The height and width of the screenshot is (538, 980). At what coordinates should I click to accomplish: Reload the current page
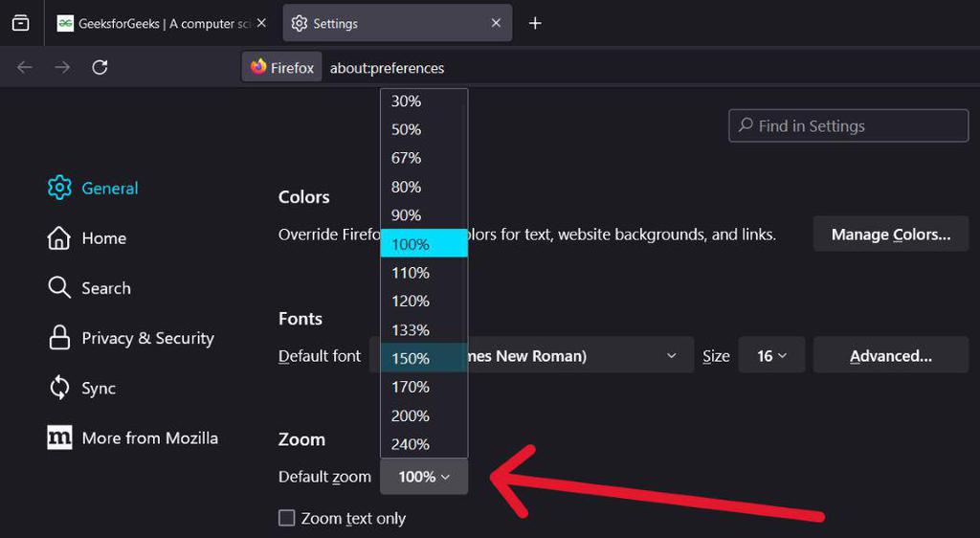click(x=100, y=67)
